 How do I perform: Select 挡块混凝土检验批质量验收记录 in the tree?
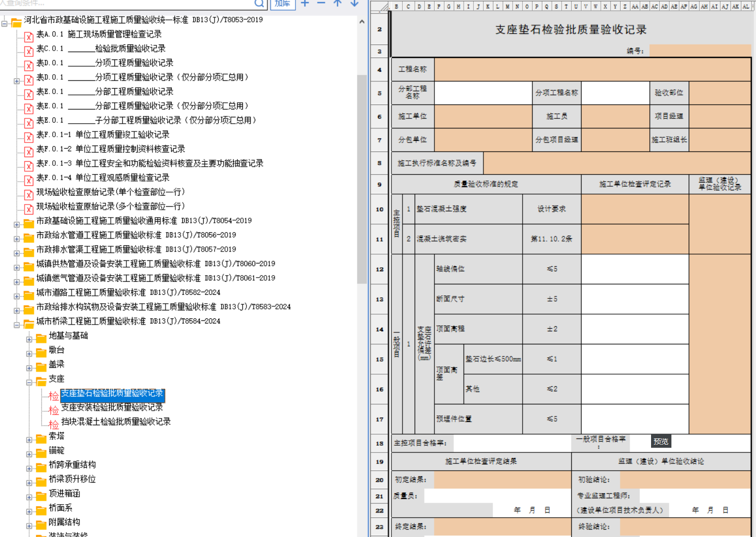click(116, 422)
